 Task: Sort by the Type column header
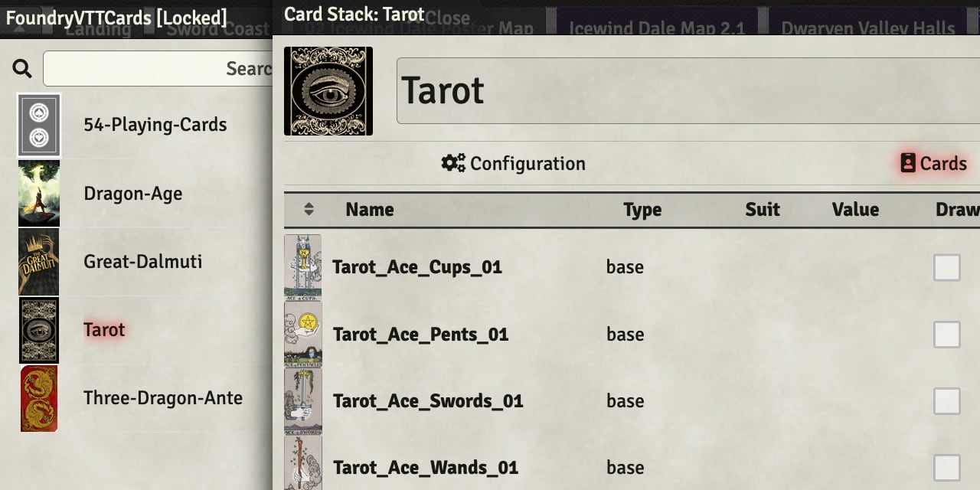click(642, 209)
